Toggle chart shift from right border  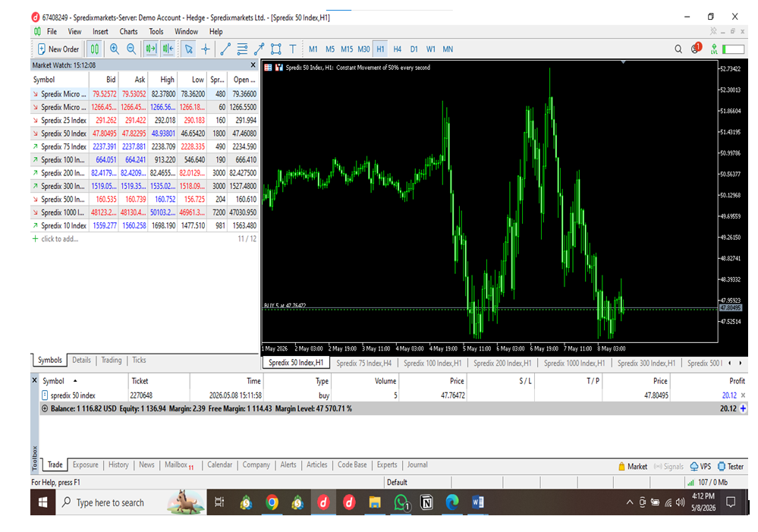(x=168, y=49)
